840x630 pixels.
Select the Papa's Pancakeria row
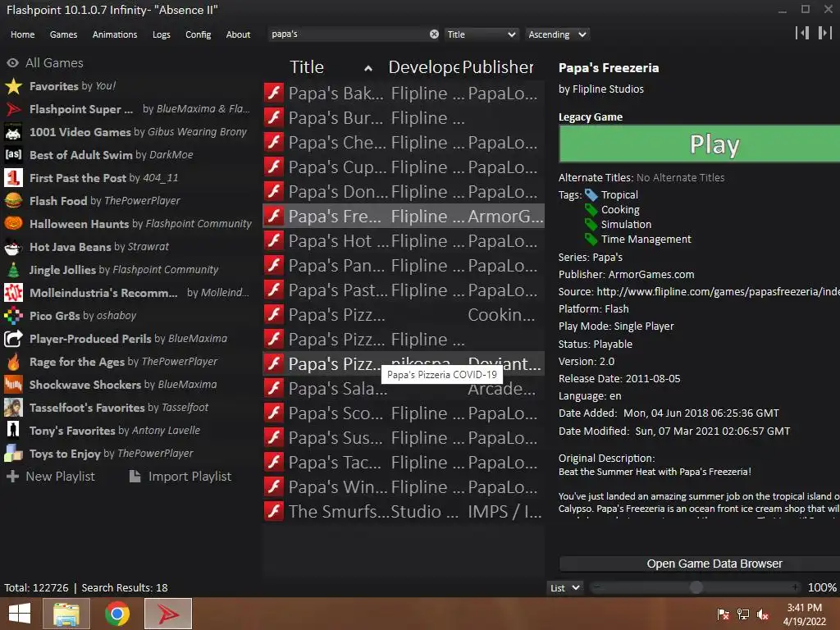tap(404, 266)
